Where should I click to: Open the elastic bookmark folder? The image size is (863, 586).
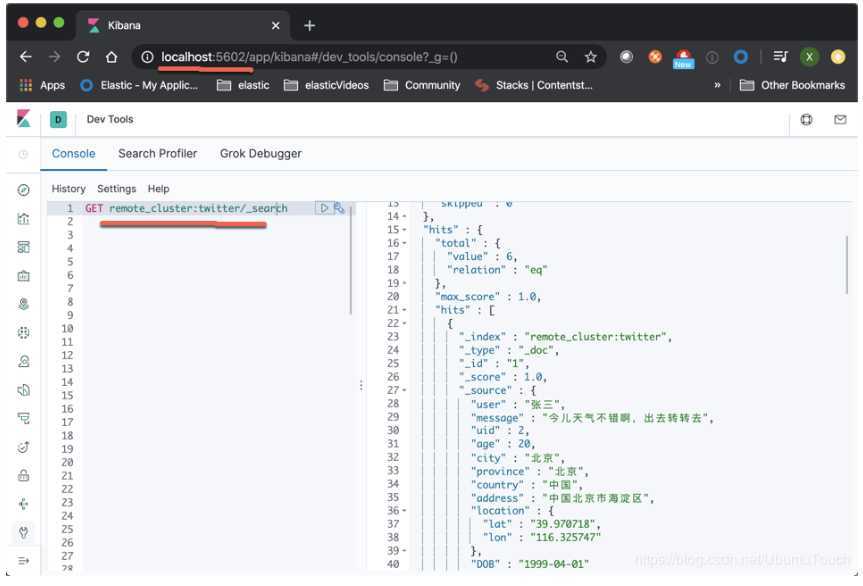tap(243, 85)
